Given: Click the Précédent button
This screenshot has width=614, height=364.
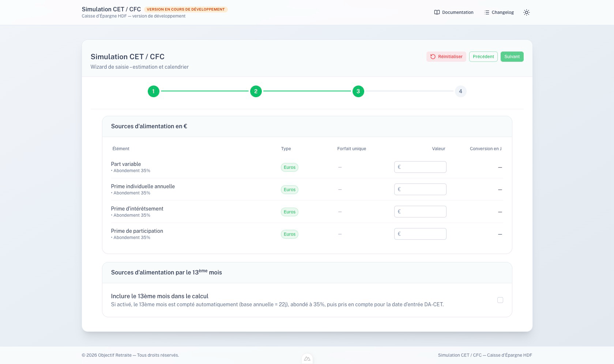Looking at the screenshot, I should tap(483, 57).
